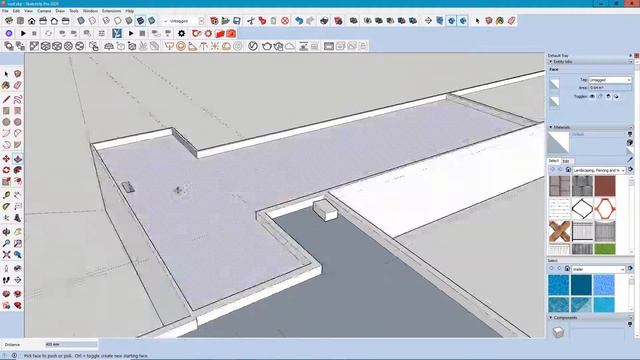This screenshot has height=360, width=640.
Task: Select the Zoom magnifier tool
Action: [6, 243]
